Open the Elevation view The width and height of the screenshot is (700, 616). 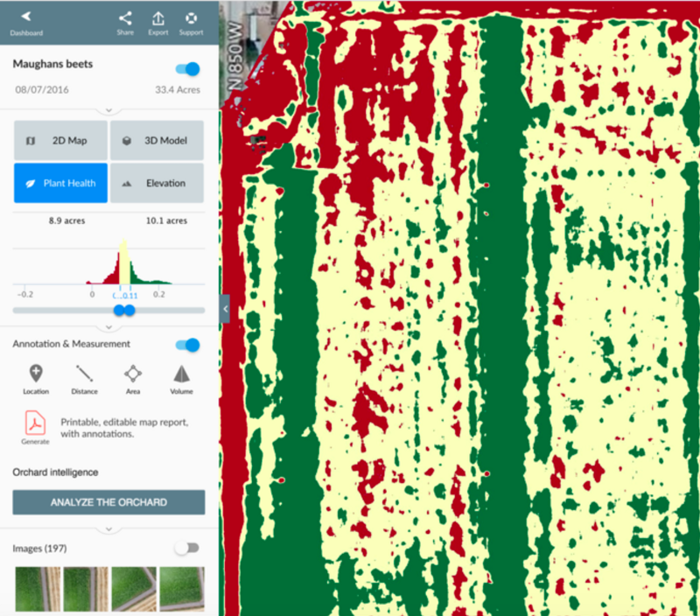coord(156,183)
